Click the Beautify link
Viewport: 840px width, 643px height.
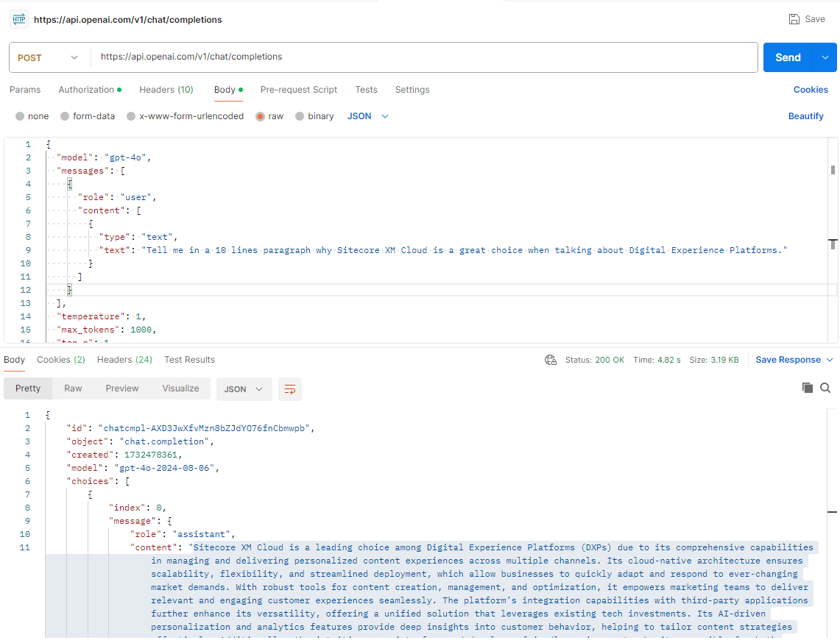[805, 116]
